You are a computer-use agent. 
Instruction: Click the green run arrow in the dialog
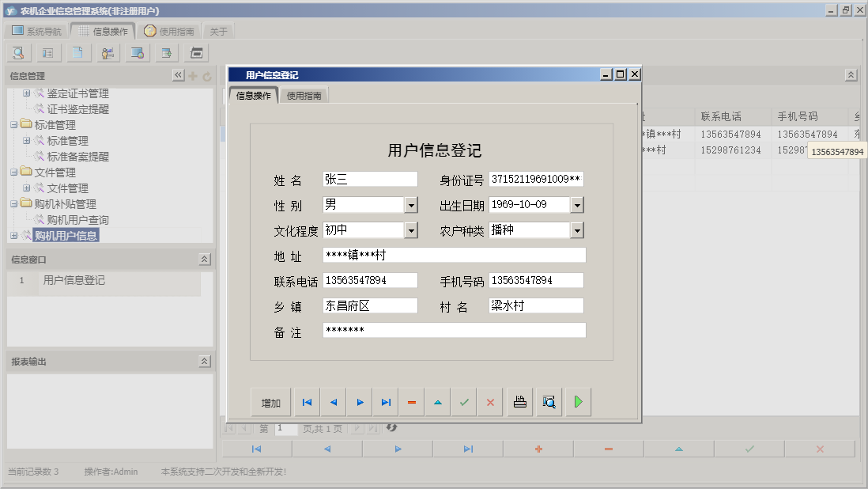coord(578,402)
